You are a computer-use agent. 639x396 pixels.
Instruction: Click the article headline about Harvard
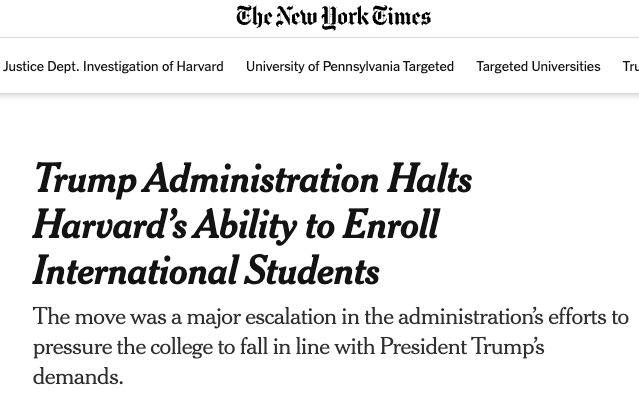[x=253, y=225]
